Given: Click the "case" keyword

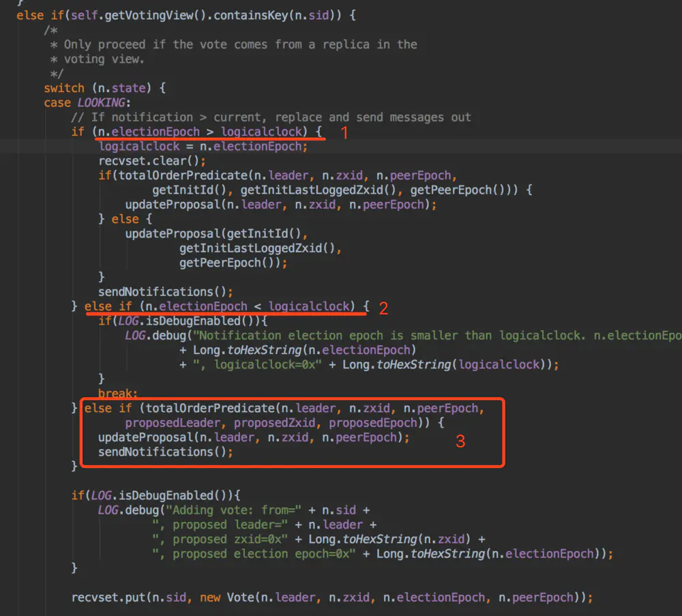Looking at the screenshot, I should coord(57,102).
